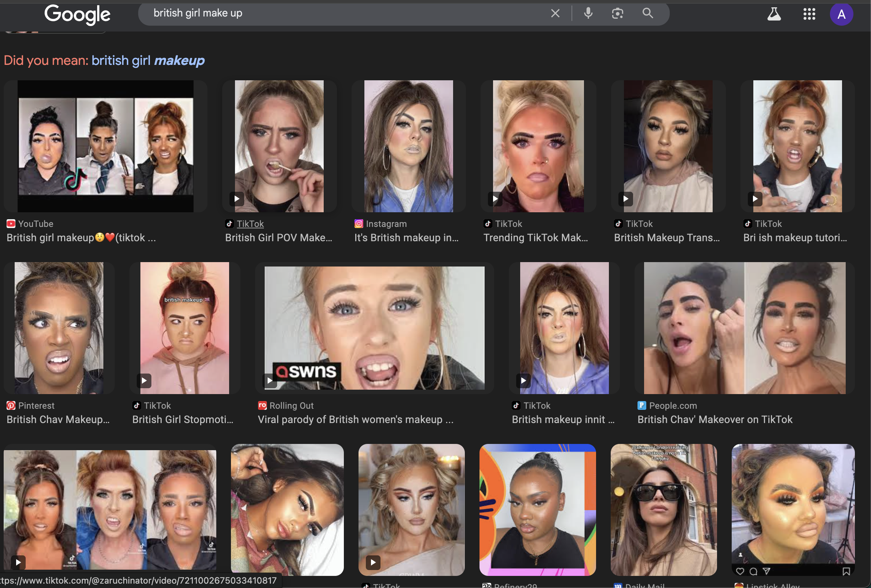Open Bri ish makeup tutori... title

[x=795, y=238]
